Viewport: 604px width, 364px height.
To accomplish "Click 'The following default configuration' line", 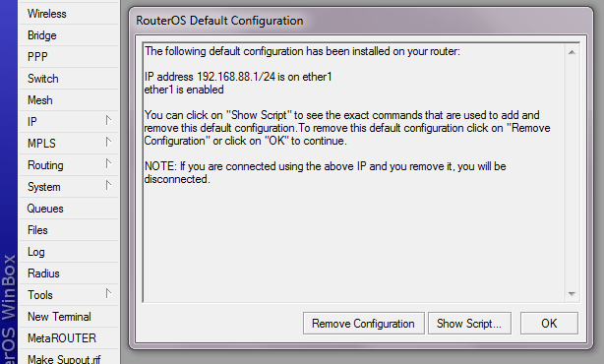I will coord(302,51).
